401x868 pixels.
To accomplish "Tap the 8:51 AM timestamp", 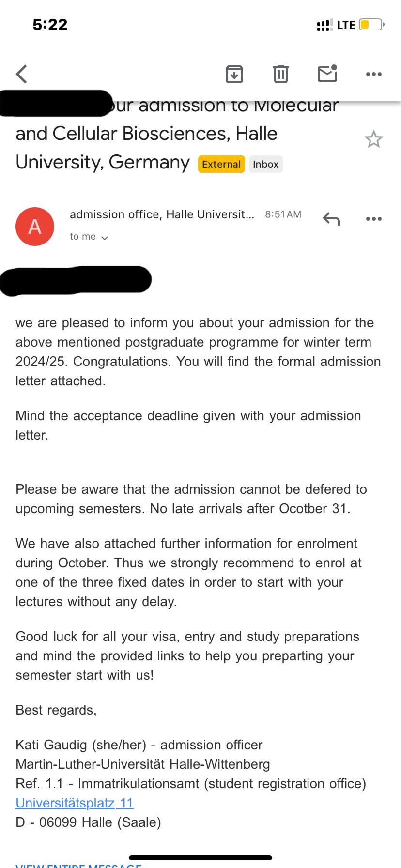I will point(283,214).
